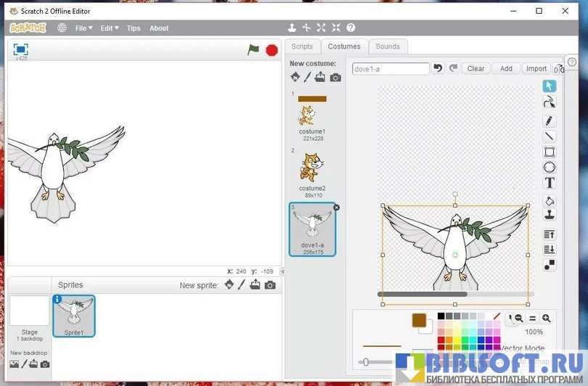Pick the Rectangle shape tool
Screen dimensions: 588x386
pyautogui.click(x=550, y=152)
